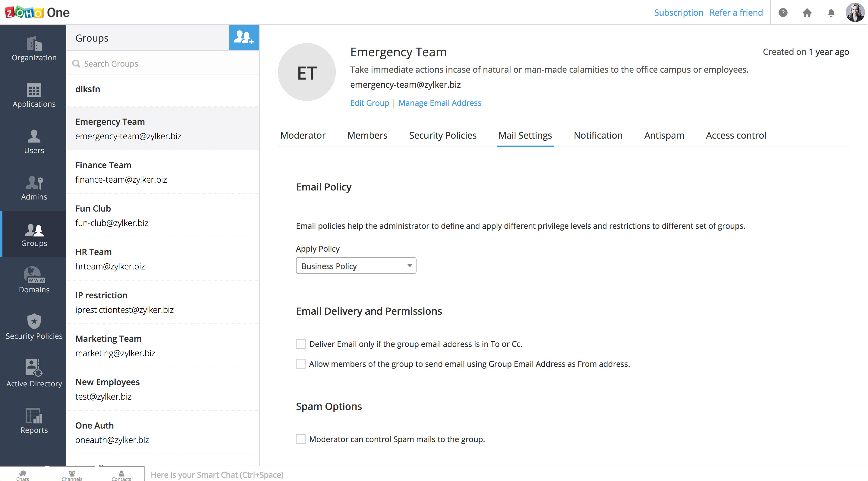Open the Apply Policy dropdown
This screenshot has width=868, height=481.
(356, 266)
